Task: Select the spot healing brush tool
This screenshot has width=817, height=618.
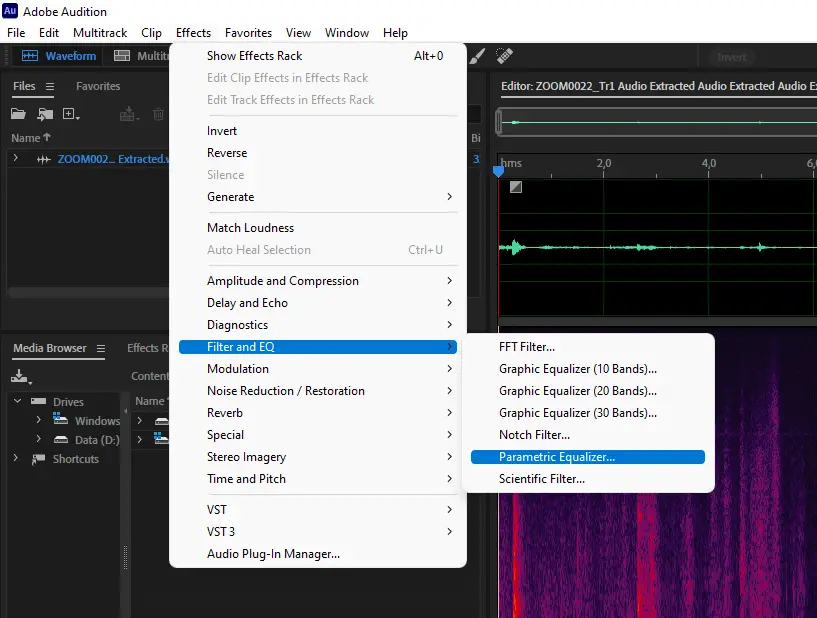Action: (x=504, y=56)
